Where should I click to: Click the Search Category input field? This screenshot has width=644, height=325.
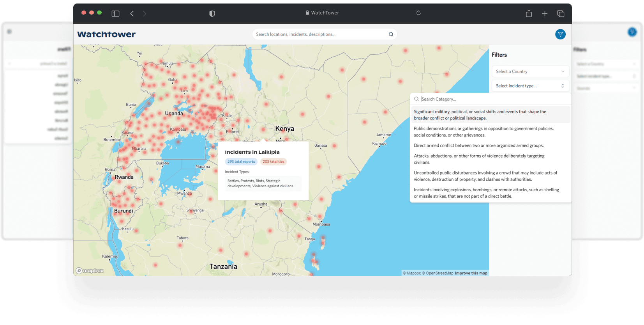pos(491,99)
